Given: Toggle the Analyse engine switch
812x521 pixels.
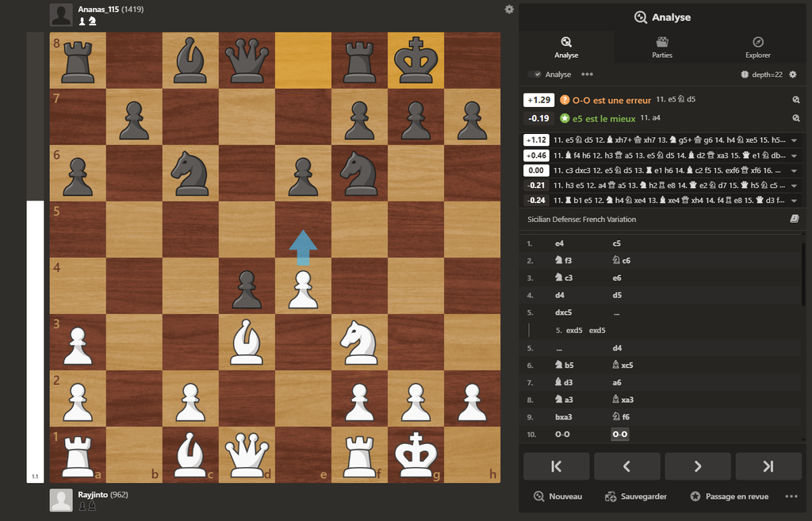Looking at the screenshot, I should pyautogui.click(x=535, y=75).
